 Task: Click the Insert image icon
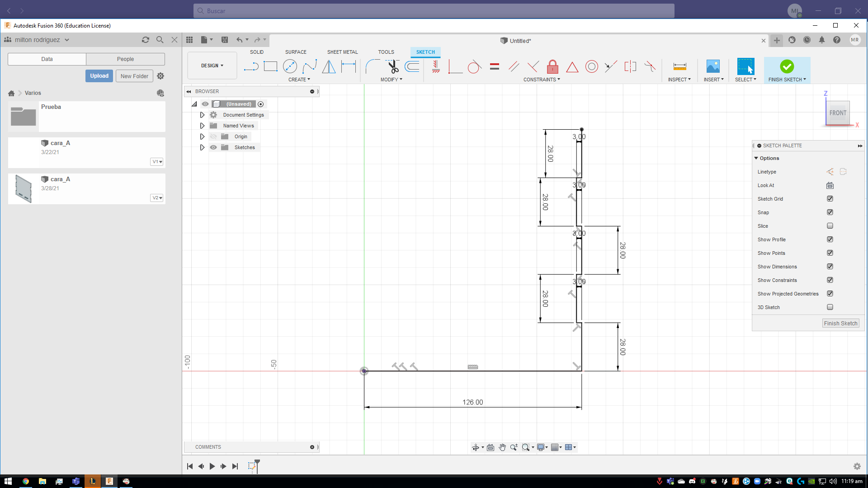713,67
